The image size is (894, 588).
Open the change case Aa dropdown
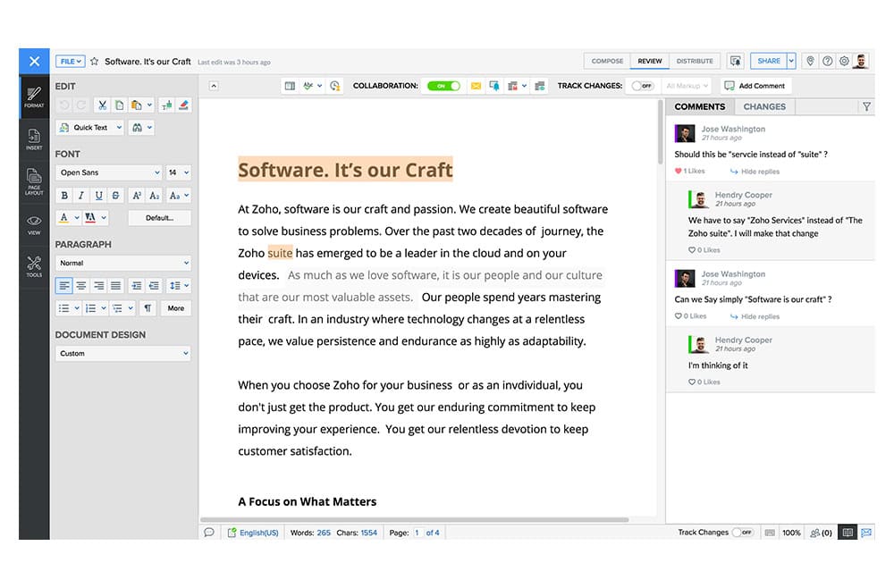point(179,196)
